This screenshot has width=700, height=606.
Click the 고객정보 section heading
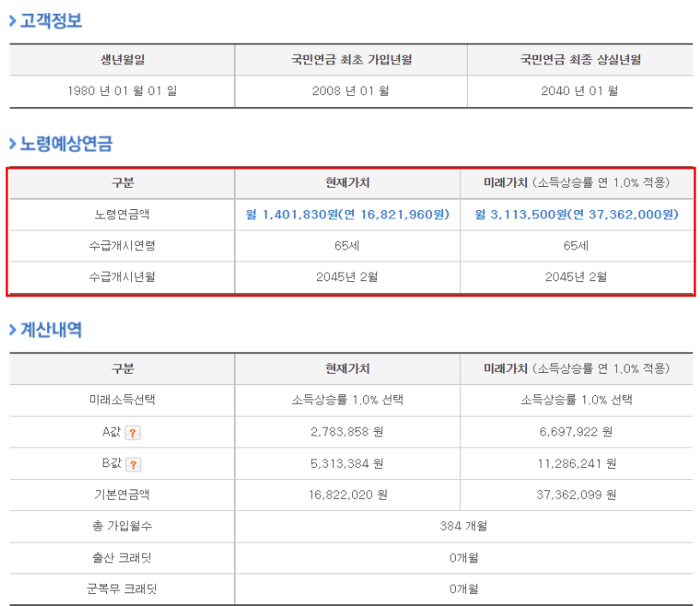48,21
